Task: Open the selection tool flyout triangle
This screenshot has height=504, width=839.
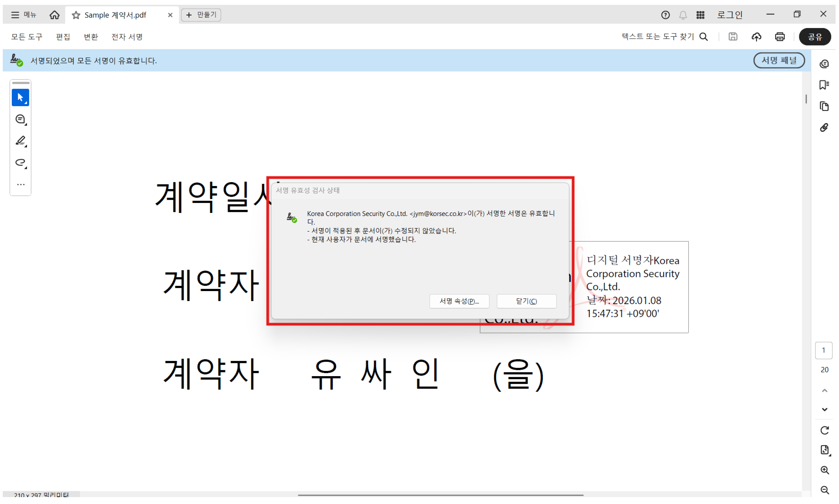Action: pyautogui.click(x=26, y=102)
